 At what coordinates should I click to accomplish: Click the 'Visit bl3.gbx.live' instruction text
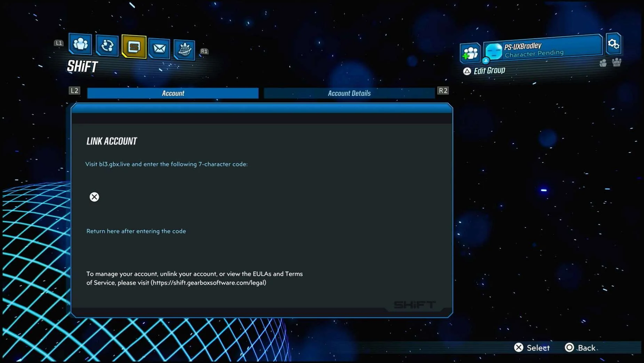pos(167,164)
